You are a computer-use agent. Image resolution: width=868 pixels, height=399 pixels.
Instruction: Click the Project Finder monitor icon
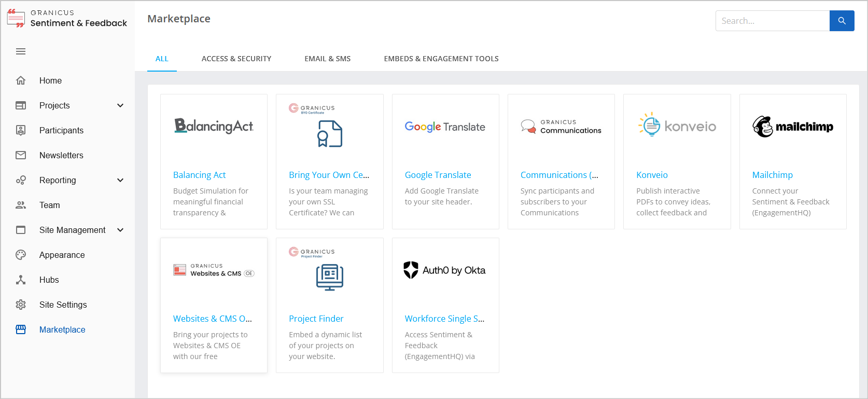point(330,277)
